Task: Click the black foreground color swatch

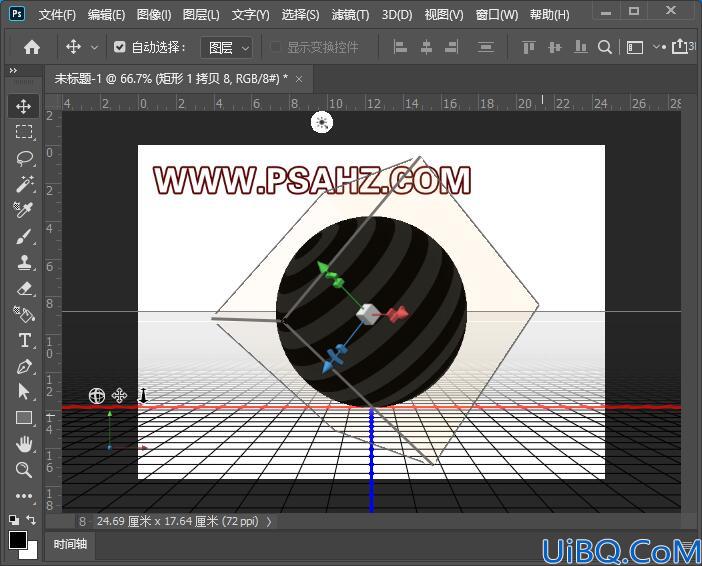Action: click(x=17, y=540)
